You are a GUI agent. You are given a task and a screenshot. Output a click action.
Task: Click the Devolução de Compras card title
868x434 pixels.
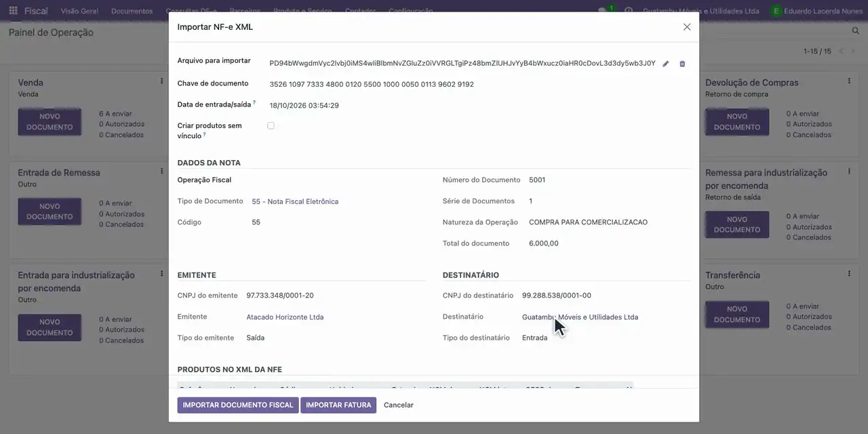(752, 83)
